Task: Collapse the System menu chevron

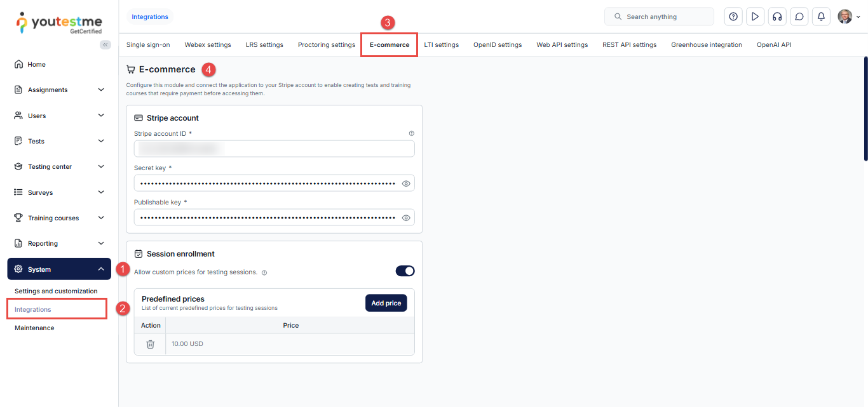Action: (101, 269)
